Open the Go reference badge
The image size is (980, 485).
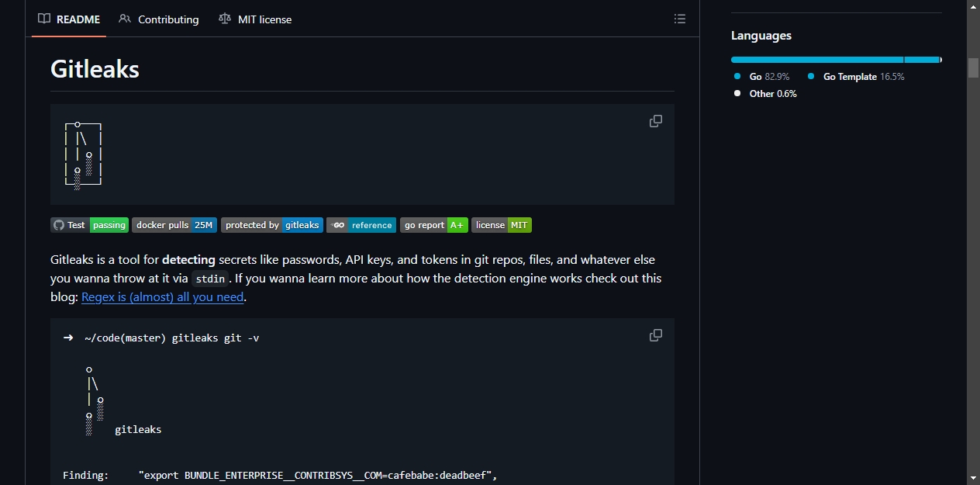point(361,225)
